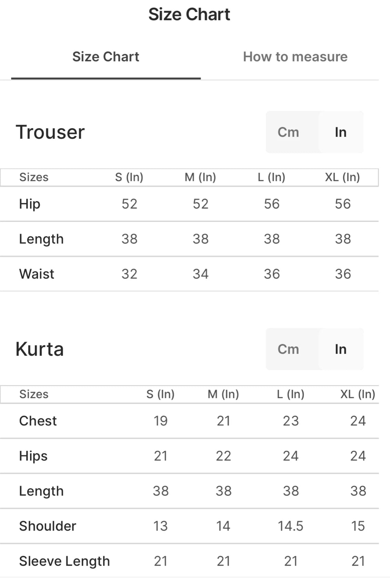This screenshot has width=390, height=588.
Task: Click the 14.5 Shoulder value for L
Action: [290, 526]
